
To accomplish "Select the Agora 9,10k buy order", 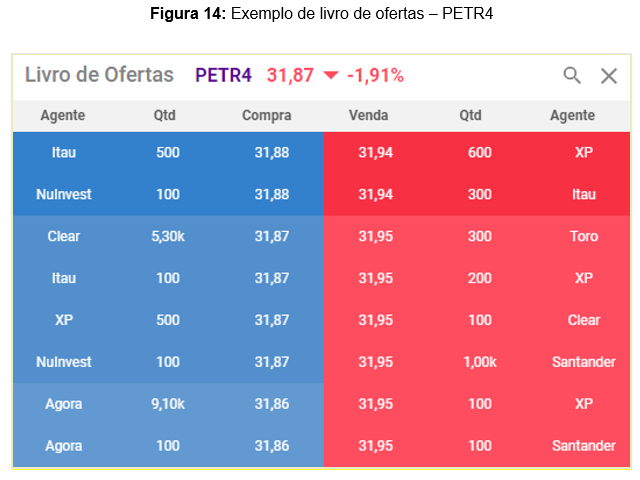I will pos(168,404).
